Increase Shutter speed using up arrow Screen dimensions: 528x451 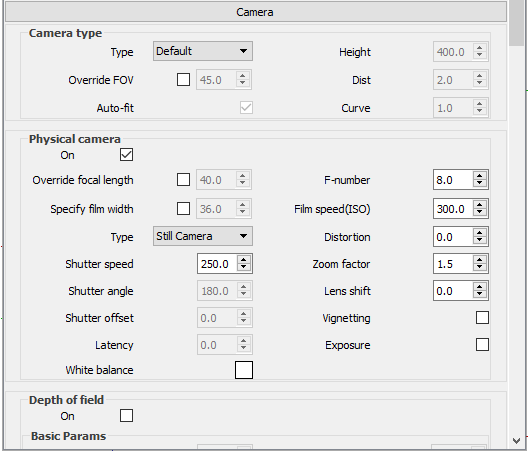pos(243,260)
